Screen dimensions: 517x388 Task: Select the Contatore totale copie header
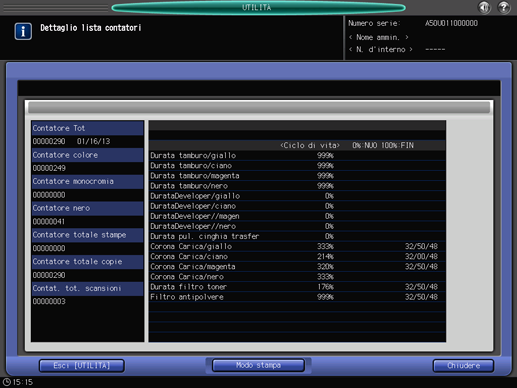[x=87, y=262]
